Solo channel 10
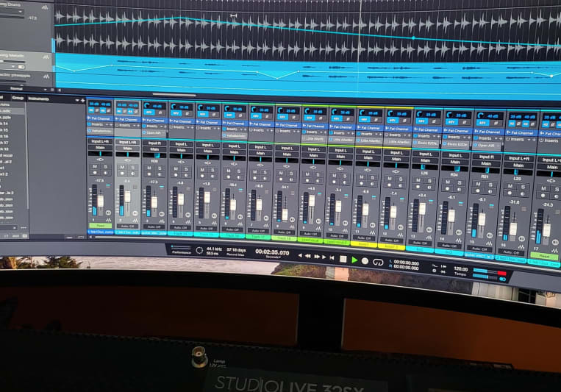561x392 pixels. coord(346,176)
